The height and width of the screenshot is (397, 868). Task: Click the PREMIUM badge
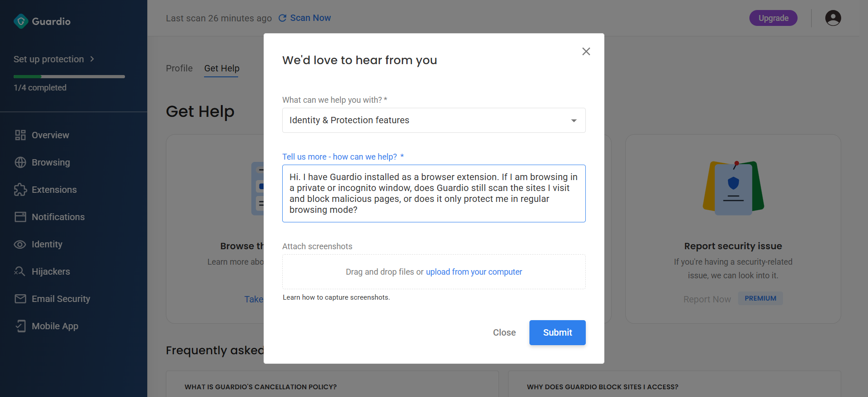760,298
